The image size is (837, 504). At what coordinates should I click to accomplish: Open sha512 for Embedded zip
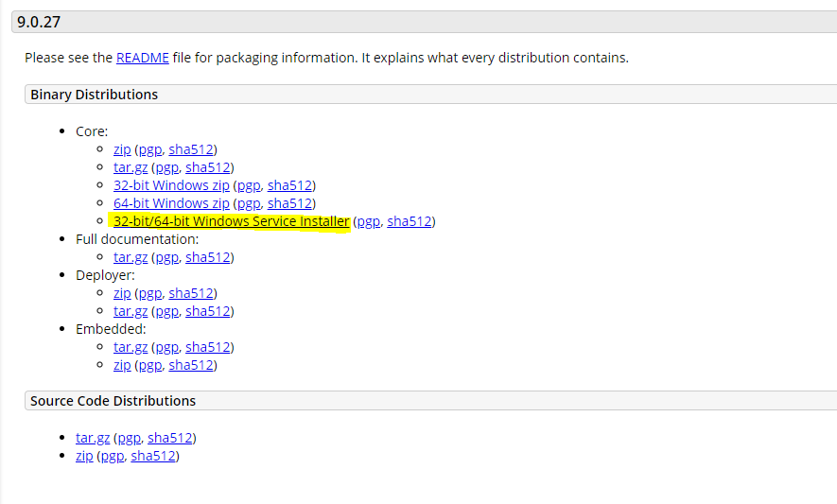tap(191, 365)
